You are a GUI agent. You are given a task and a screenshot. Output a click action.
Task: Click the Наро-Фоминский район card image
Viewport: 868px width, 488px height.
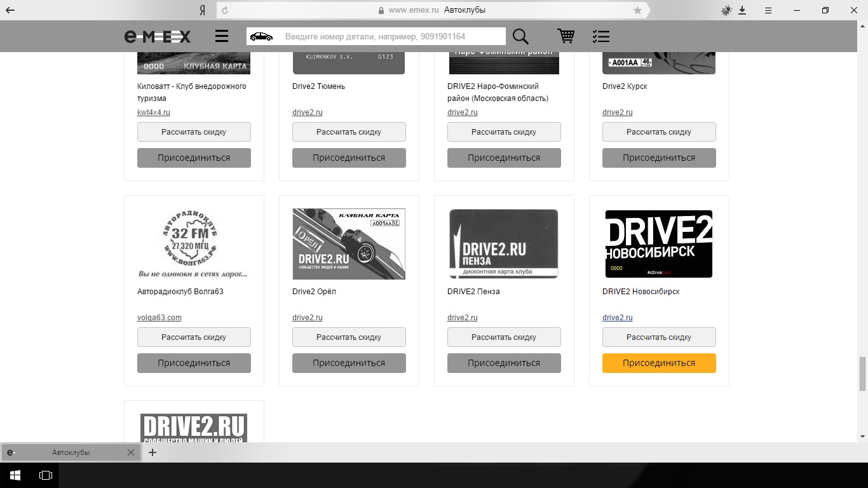[504, 64]
